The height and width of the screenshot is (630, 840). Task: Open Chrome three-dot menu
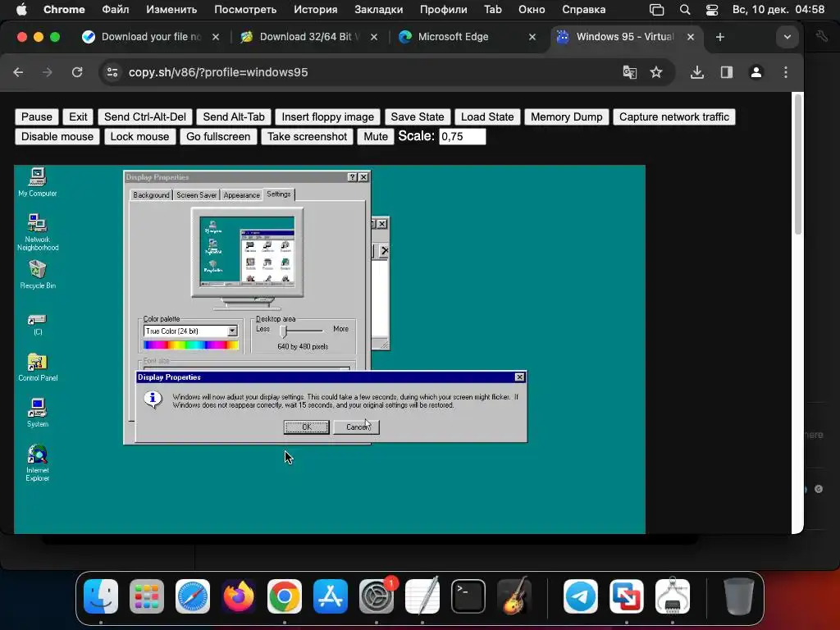785,72
